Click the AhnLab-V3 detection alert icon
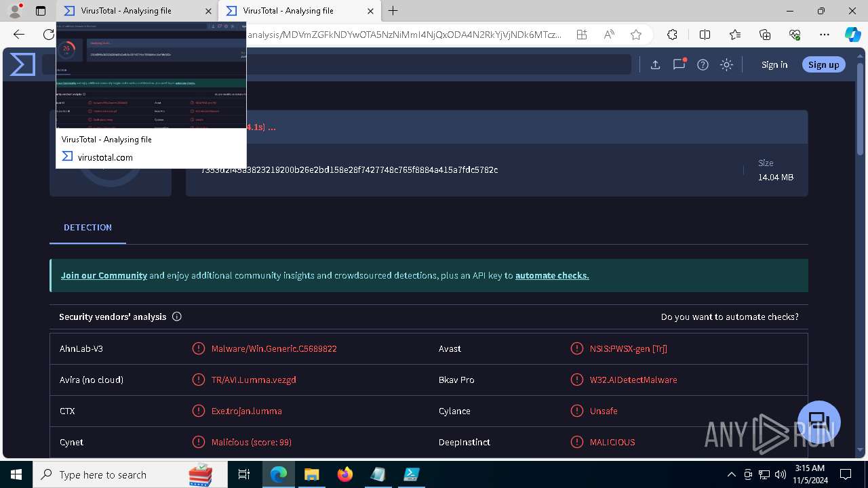Image resolution: width=868 pixels, height=488 pixels. (199, 348)
